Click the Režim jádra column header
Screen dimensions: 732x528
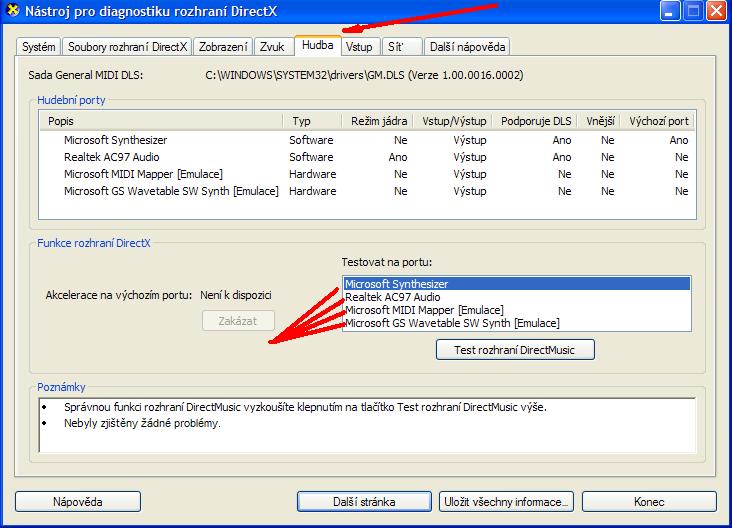tap(379, 121)
